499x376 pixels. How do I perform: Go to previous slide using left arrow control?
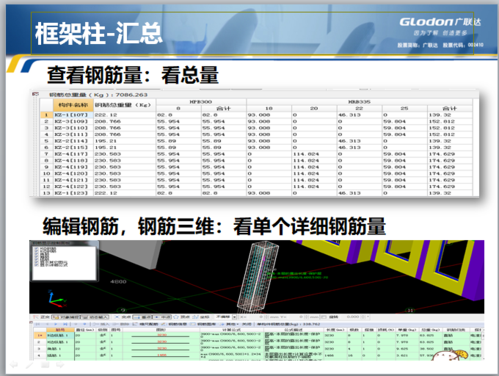pos(14,365)
